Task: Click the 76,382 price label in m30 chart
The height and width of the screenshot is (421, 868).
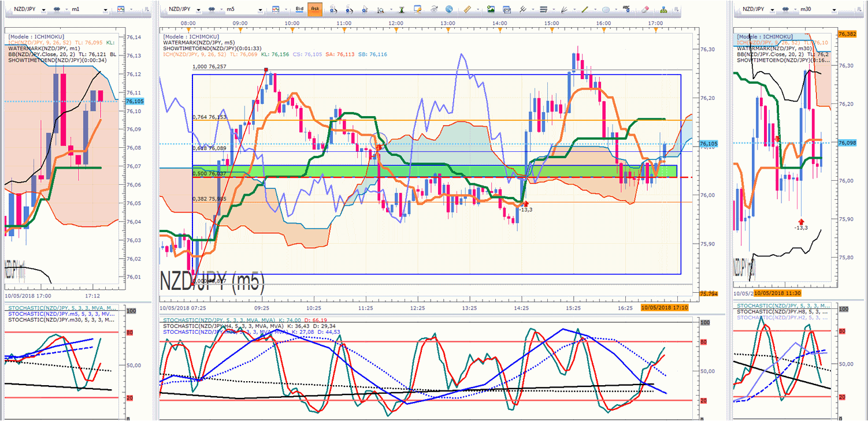Action: point(847,34)
